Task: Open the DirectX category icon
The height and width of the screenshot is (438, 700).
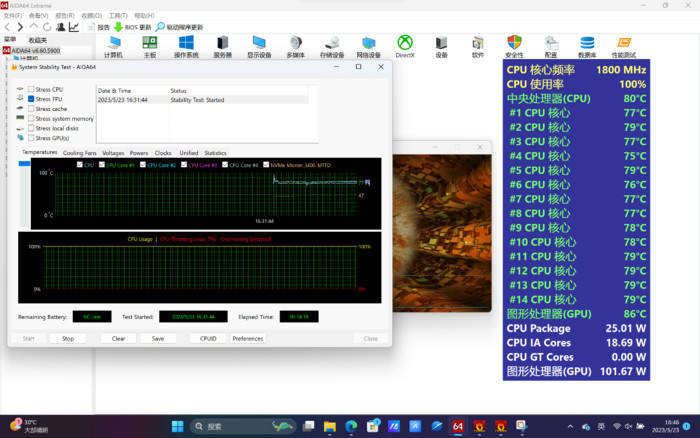Action: [x=405, y=44]
